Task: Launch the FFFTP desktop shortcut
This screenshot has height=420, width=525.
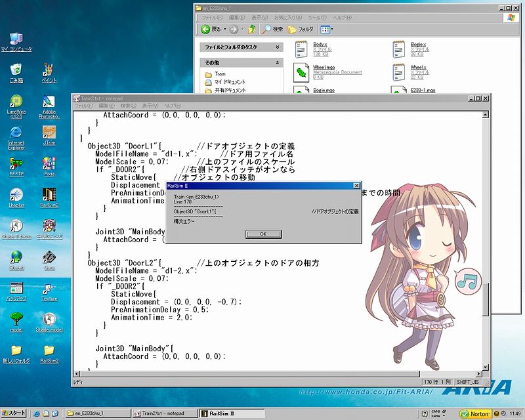Action: [x=16, y=167]
